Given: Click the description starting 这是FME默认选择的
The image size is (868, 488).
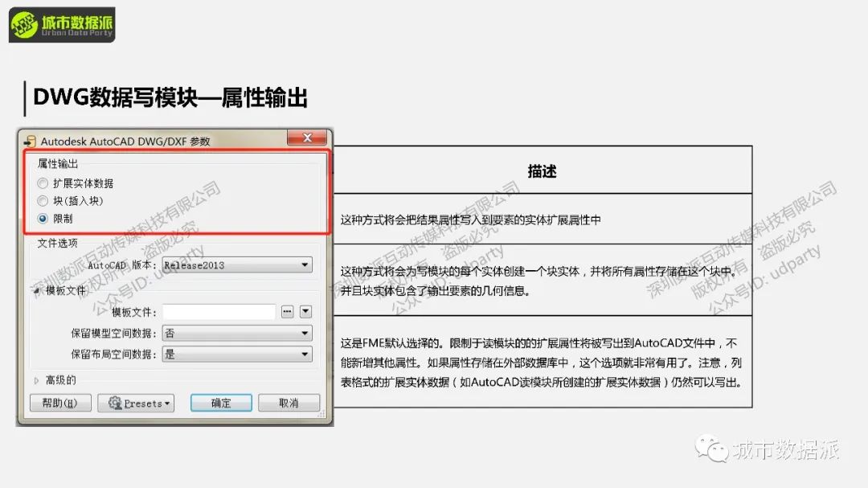Looking at the screenshot, I should tap(541, 363).
